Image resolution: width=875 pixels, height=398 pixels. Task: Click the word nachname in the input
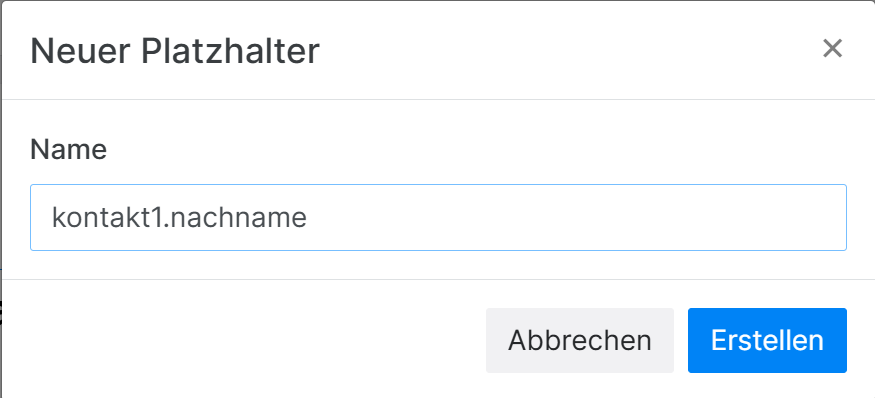coord(240,218)
